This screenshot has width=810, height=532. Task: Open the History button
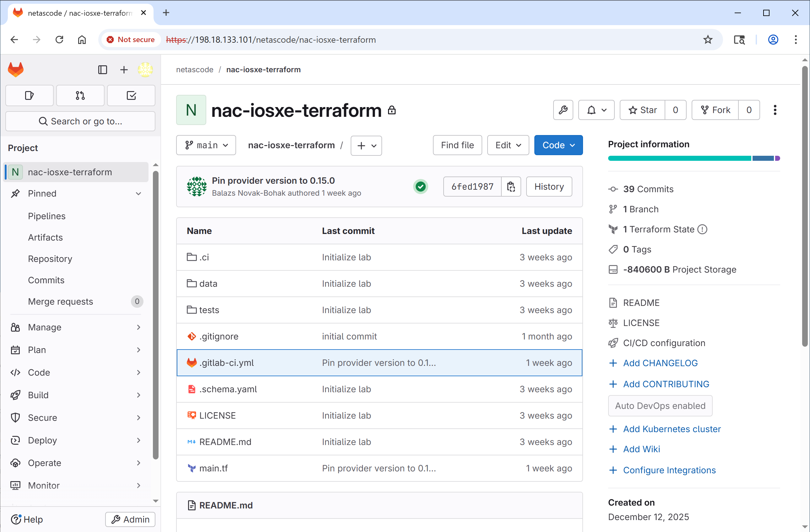pyautogui.click(x=549, y=187)
